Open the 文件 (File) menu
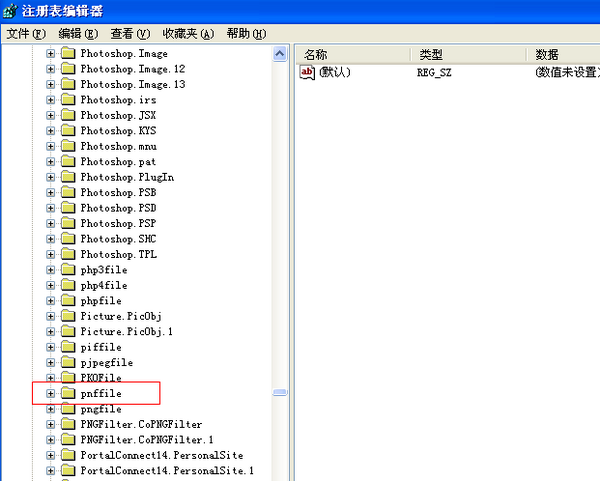The image size is (600, 481). pos(26,33)
